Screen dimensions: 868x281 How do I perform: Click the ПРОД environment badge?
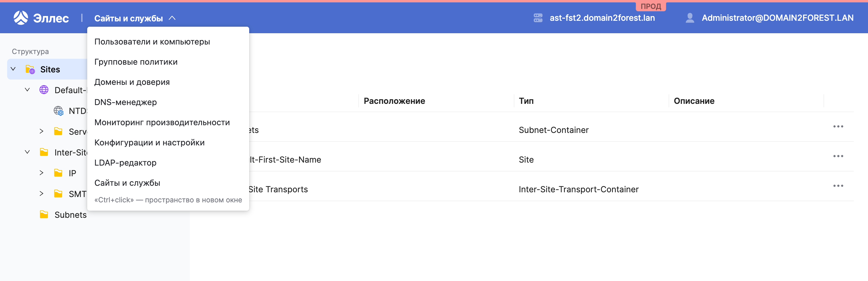coord(651,7)
